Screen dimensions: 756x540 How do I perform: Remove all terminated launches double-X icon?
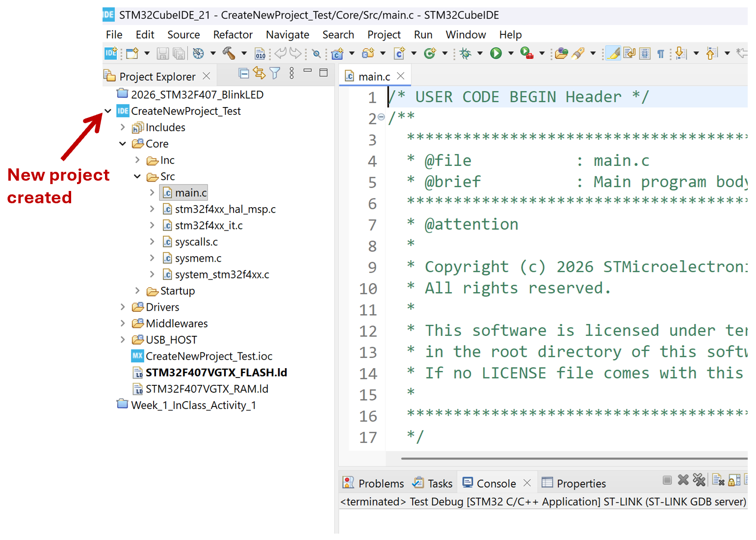click(x=699, y=480)
